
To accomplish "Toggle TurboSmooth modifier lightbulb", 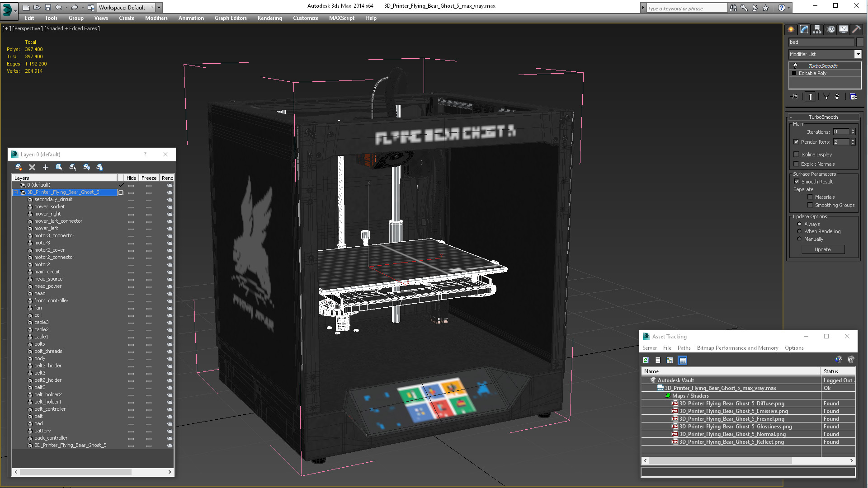I will 795,66.
